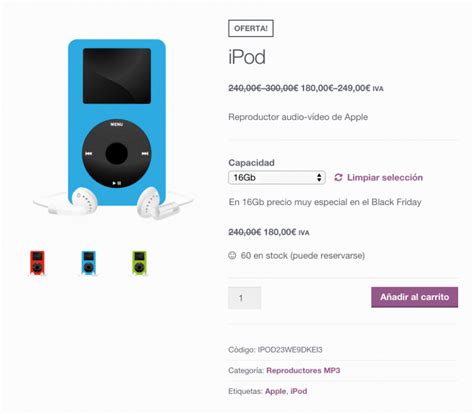The width and height of the screenshot is (474, 414).
Task: Click the smiley stock status icon
Action: [232, 256]
